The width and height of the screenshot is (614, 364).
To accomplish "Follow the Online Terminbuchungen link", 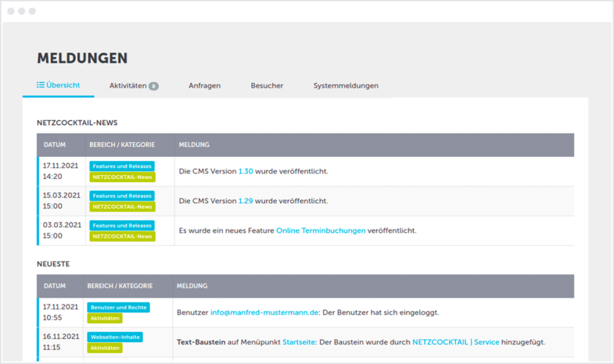I will pyautogui.click(x=321, y=230).
